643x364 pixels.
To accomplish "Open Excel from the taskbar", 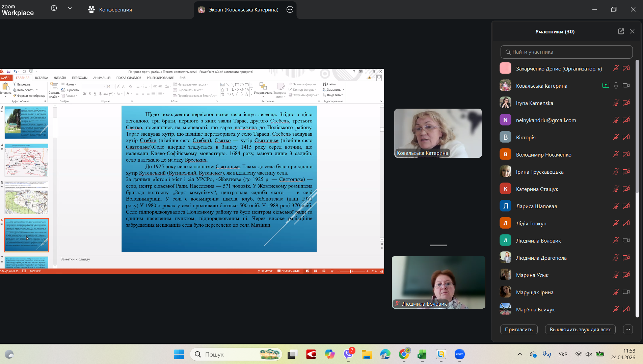I will (x=422, y=354).
